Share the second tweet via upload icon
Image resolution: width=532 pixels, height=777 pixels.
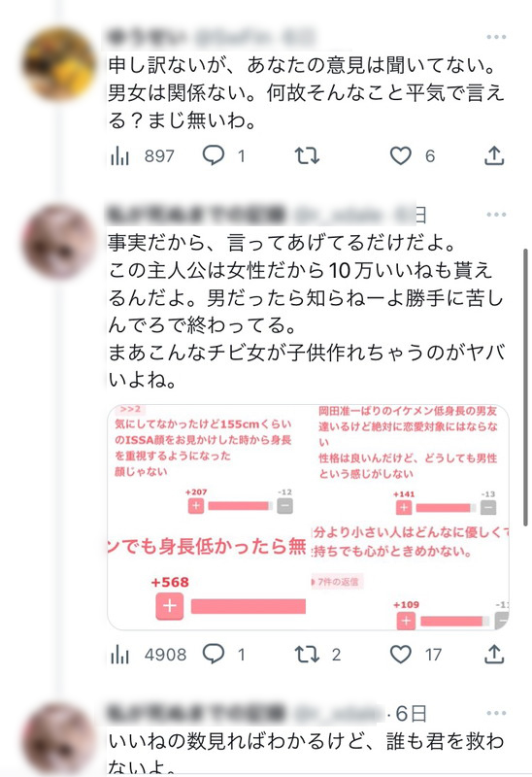tap(494, 655)
